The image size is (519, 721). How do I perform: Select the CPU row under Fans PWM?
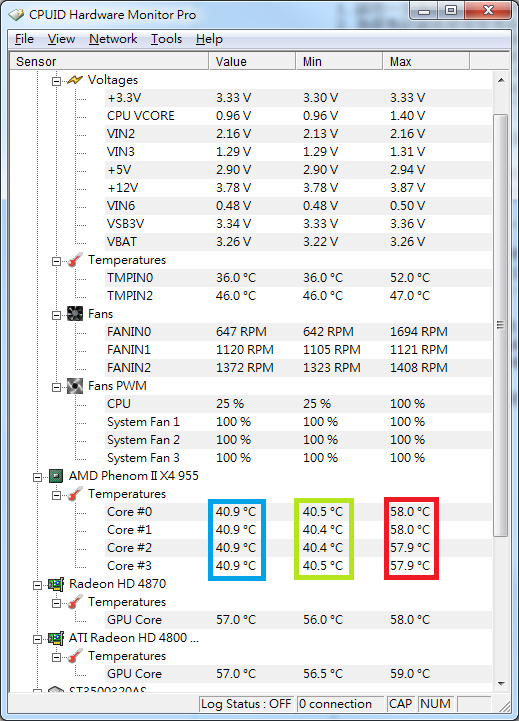coord(298,404)
